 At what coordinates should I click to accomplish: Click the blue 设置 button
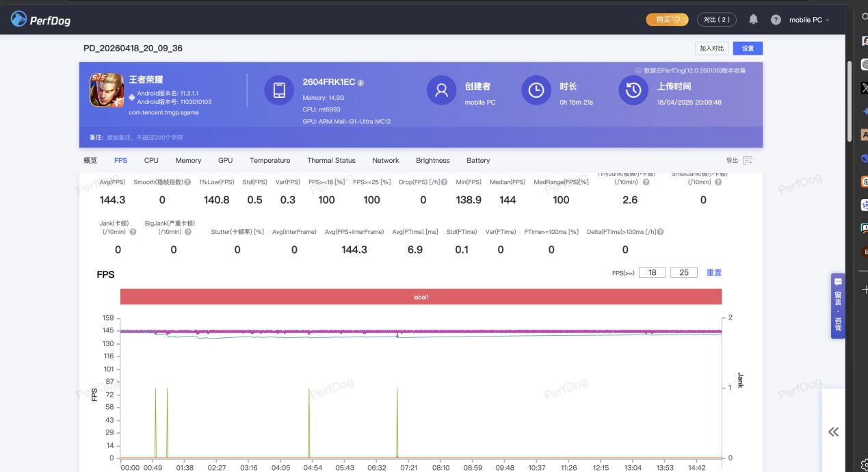(x=748, y=48)
